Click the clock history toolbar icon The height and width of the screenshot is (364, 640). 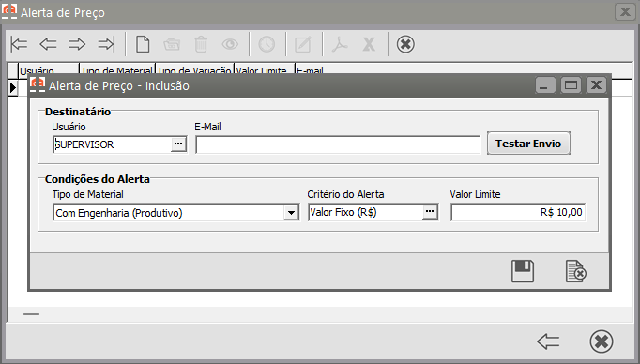(267, 44)
